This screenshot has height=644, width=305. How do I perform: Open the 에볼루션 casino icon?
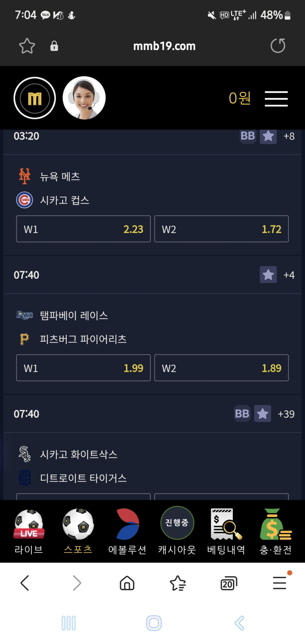[127, 531]
